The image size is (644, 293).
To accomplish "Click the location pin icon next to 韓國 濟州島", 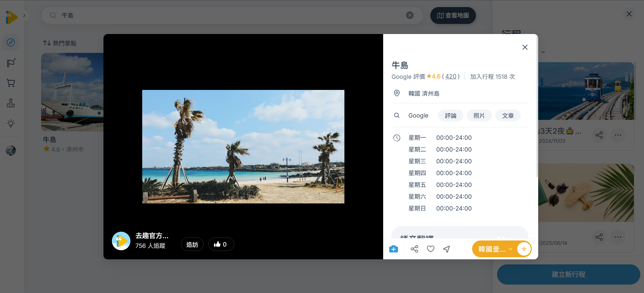I will (x=397, y=93).
